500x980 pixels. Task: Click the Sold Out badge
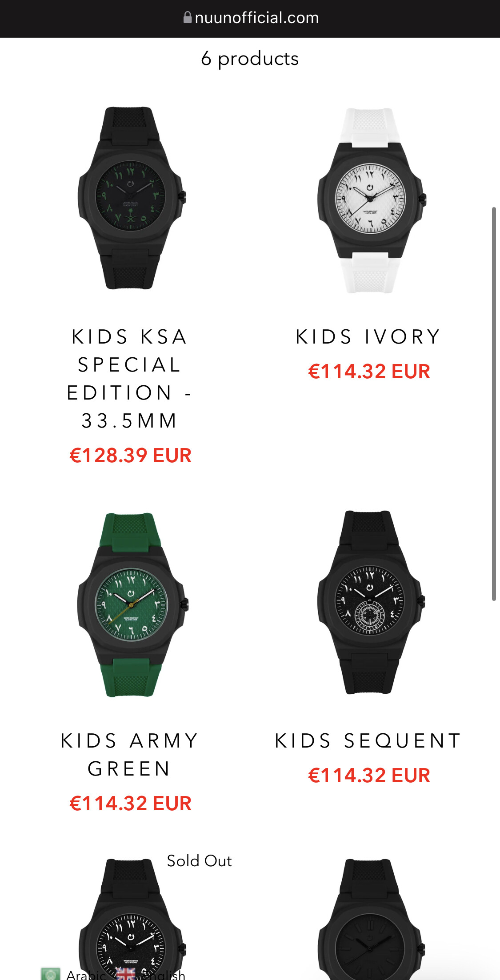tap(199, 861)
